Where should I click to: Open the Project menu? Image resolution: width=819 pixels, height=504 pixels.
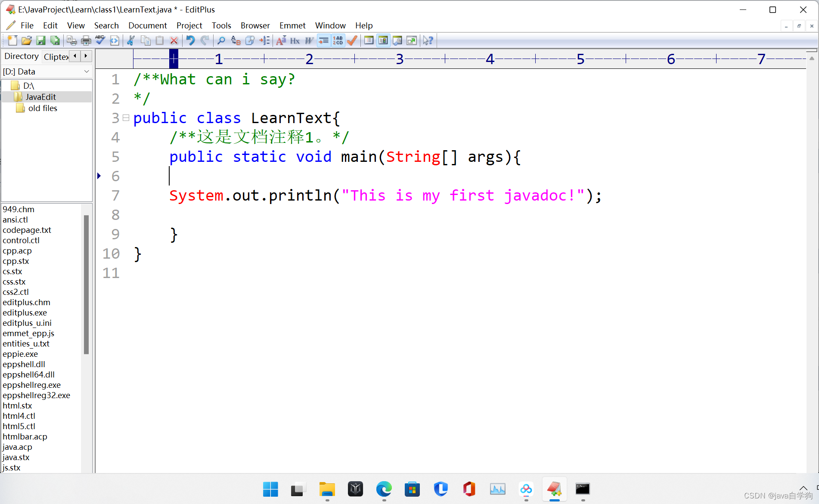pyautogui.click(x=189, y=25)
